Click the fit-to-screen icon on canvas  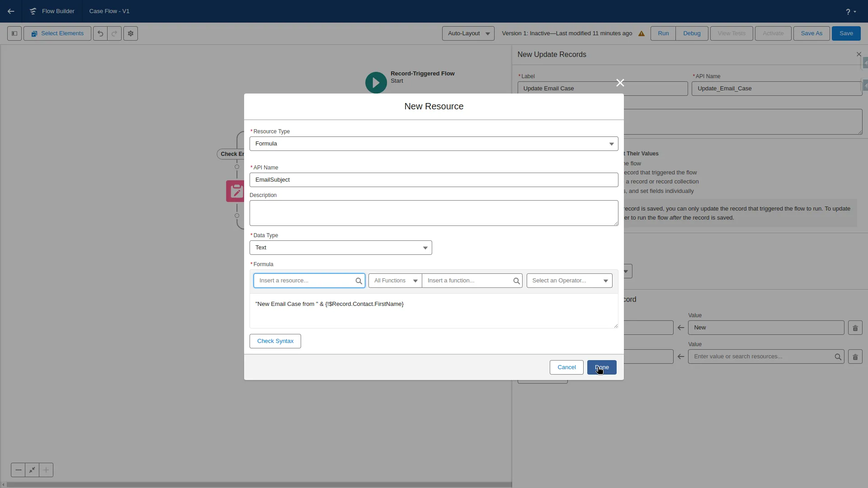coord(32,470)
